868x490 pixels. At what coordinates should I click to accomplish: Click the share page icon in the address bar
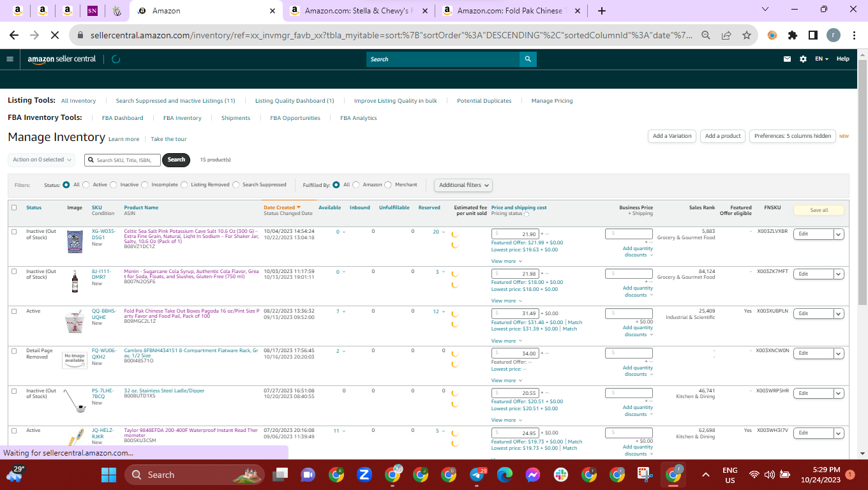click(726, 35)
